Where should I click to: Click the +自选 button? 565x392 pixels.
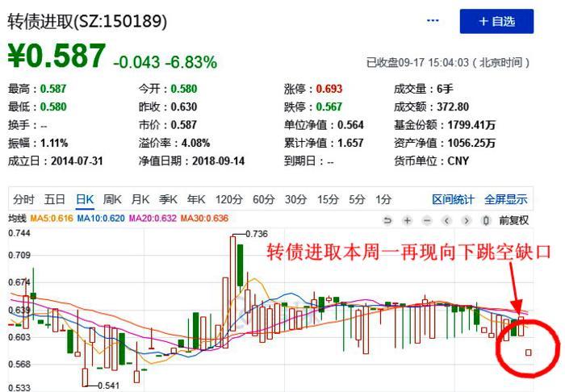[496, 22]
